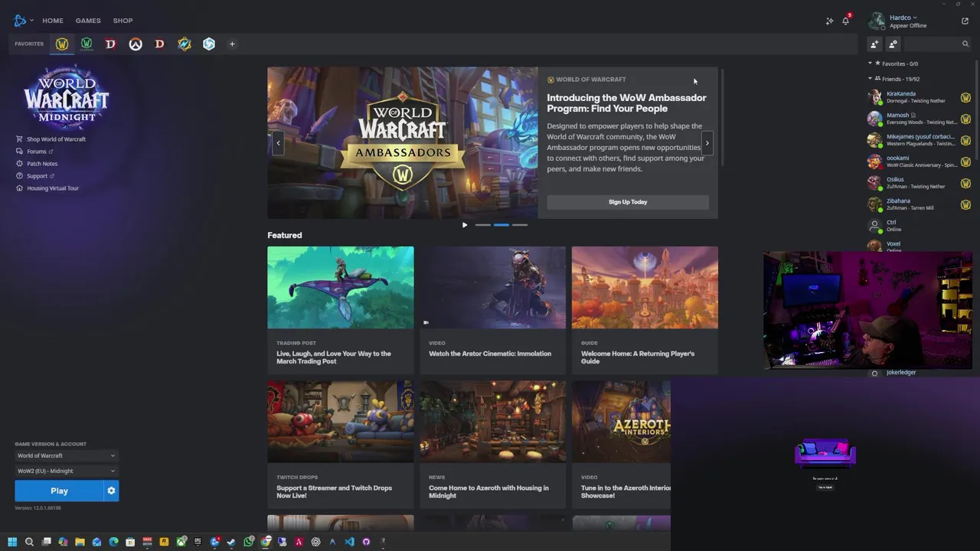Open Welcome Home: A Returning Player's Guide

click(x=645, y=310)
